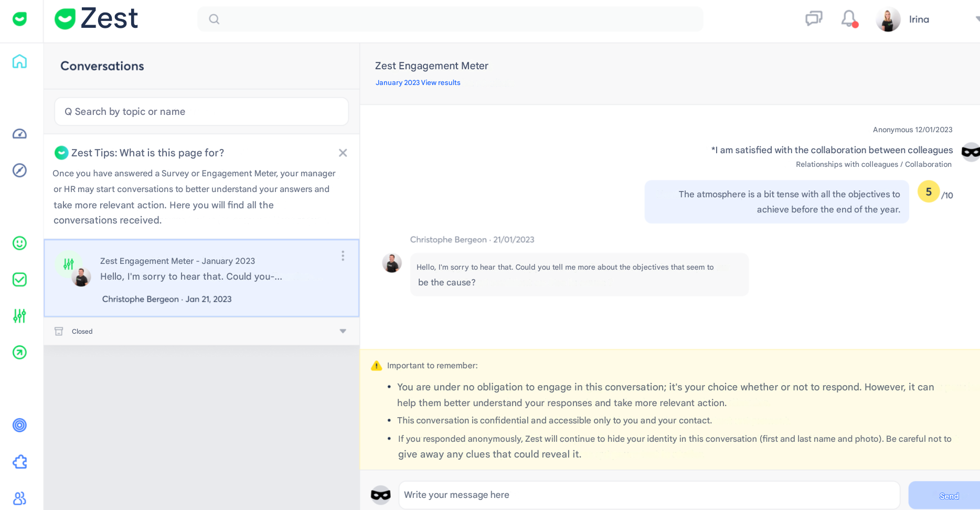Open conversation three-dot options menu
This screenshot has width=980, height=510.
pyautogui.click(x=343, y=256)
